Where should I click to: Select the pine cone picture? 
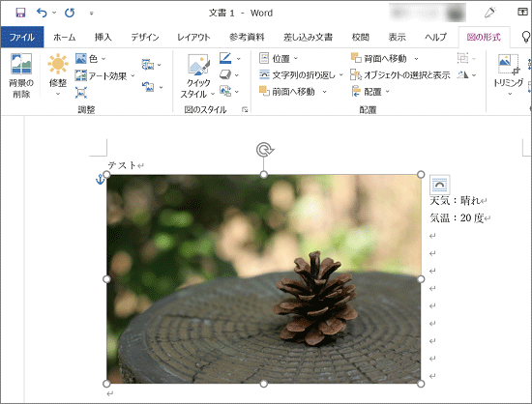pos(263,279)
